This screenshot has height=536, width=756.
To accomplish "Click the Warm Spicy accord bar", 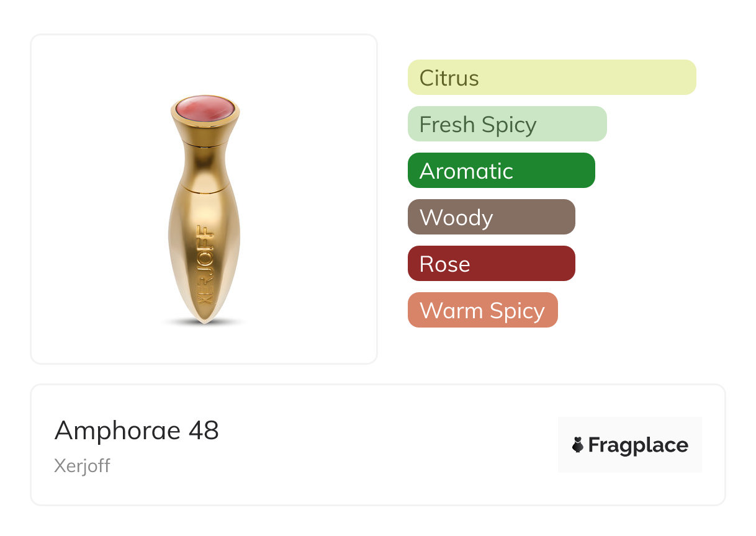I will click(482, 310).
